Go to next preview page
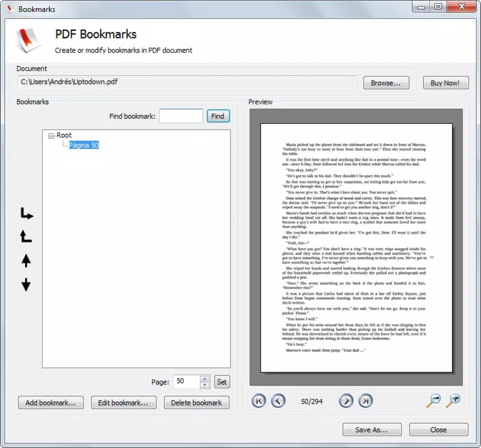This screenshot has width=481, height=448. click(x=346, y=401)
